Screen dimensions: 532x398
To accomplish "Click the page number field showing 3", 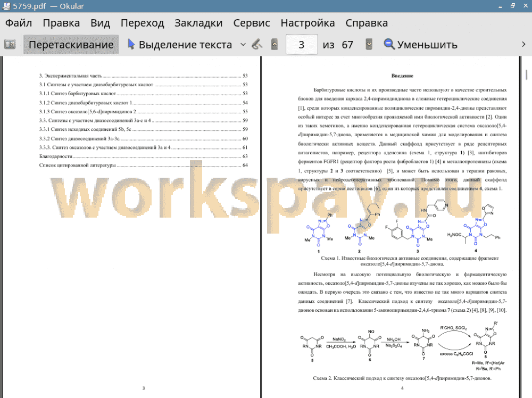I will [x=302, y=45].
